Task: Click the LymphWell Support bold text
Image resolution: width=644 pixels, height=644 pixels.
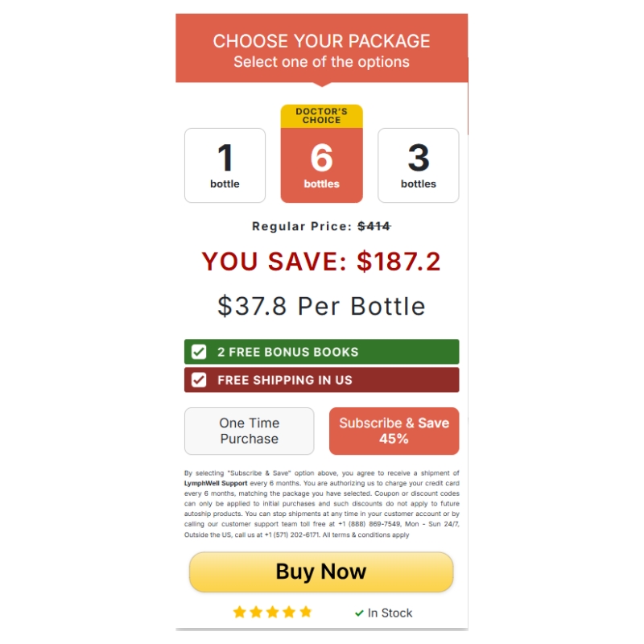Action: [x=215, y=484]
